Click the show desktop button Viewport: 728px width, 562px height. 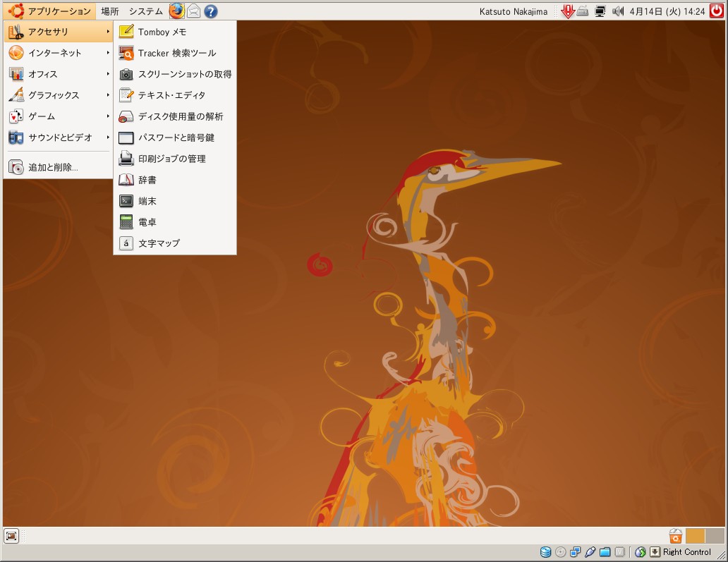point(11,536)
